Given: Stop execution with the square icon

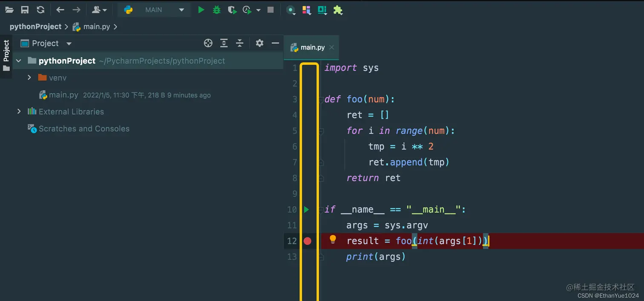Looking at the screenshot, I should pyautogui.click(x=270, y=10).
